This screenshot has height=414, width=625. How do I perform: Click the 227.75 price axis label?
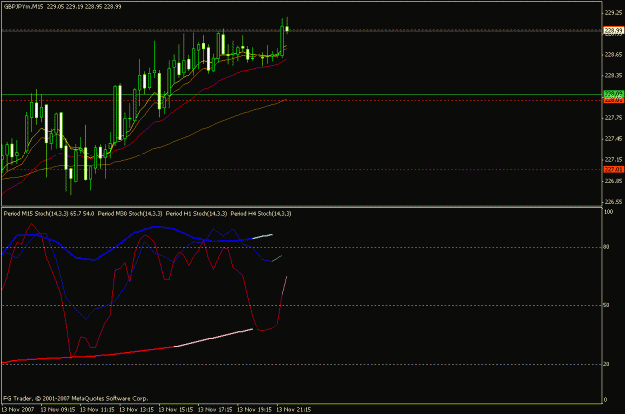(x=613, y=118)
